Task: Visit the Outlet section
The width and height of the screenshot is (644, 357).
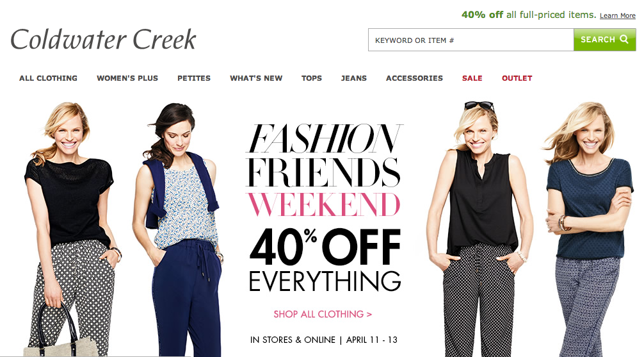Action: click(x=517, y=78)
